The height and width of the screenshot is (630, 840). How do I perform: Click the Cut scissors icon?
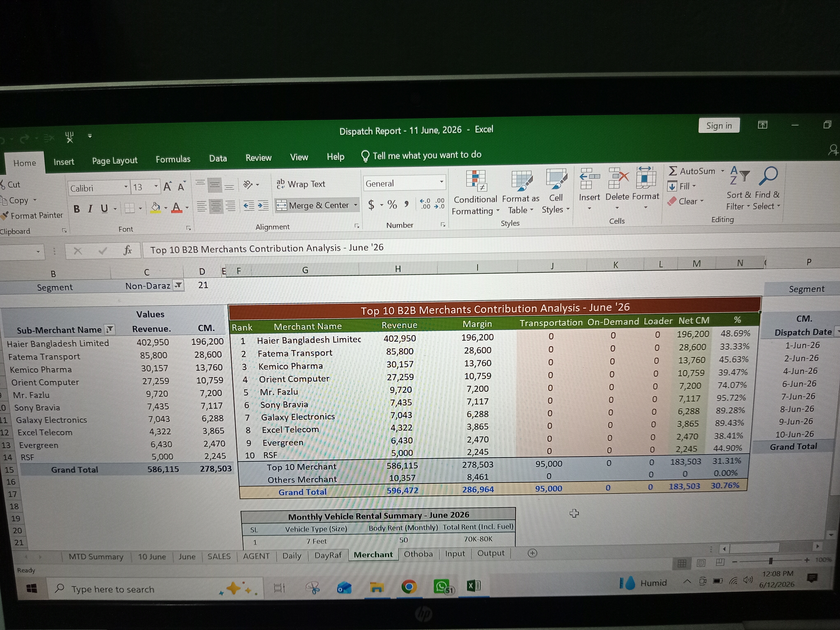tap(2, 185)
